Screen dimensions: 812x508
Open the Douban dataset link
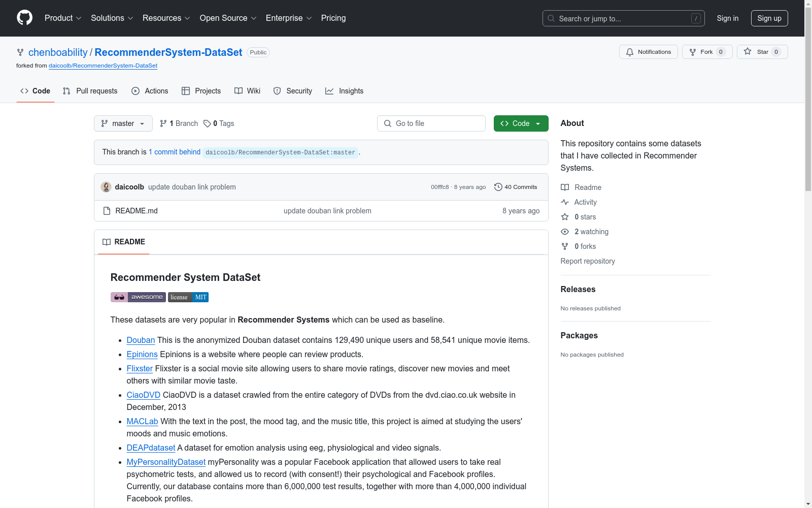141,340
